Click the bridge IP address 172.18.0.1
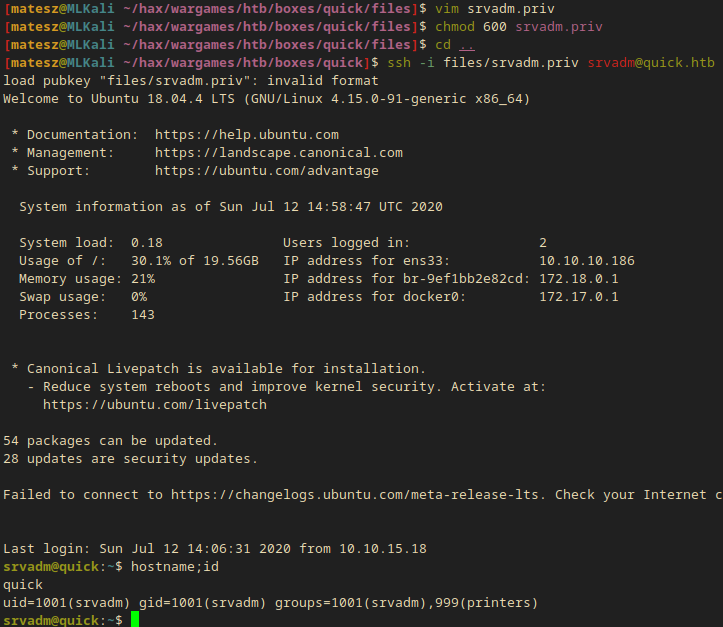Screen dimensions: 723x627 [x=579, y=279]
